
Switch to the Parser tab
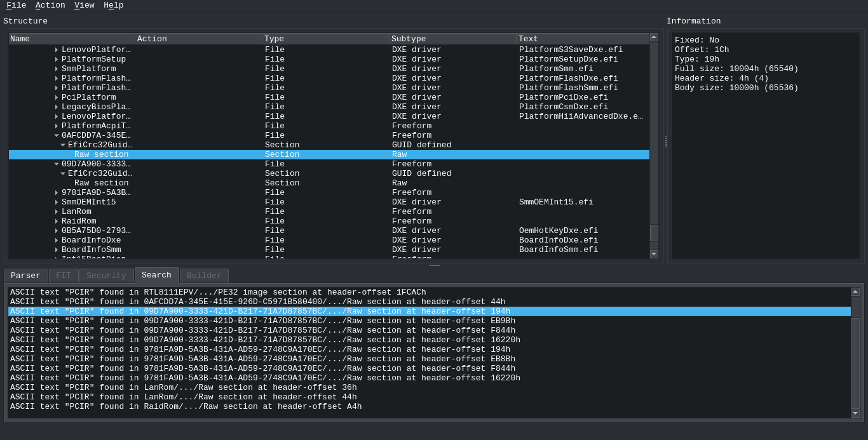(x=25, y=276)
